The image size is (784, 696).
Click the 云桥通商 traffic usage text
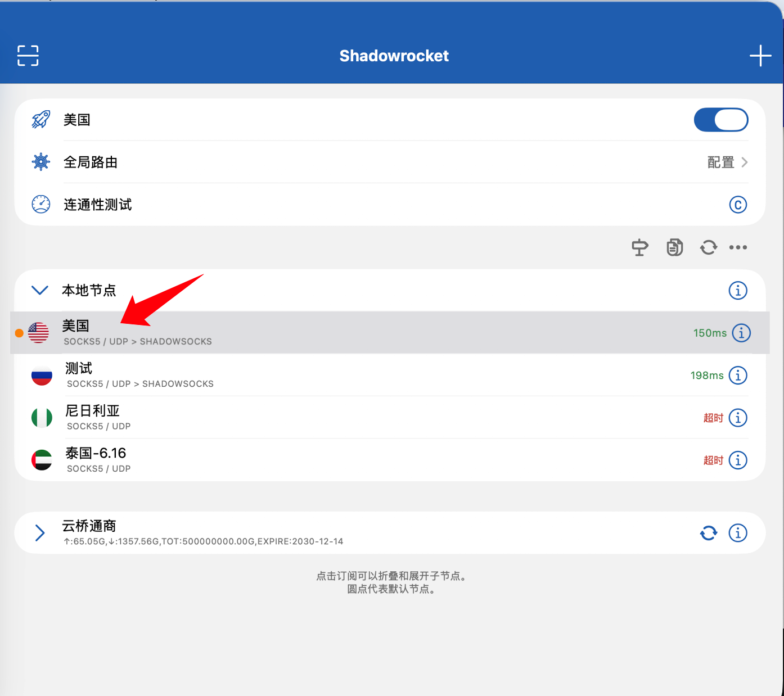pyautogui.click(x=203, y=541)
